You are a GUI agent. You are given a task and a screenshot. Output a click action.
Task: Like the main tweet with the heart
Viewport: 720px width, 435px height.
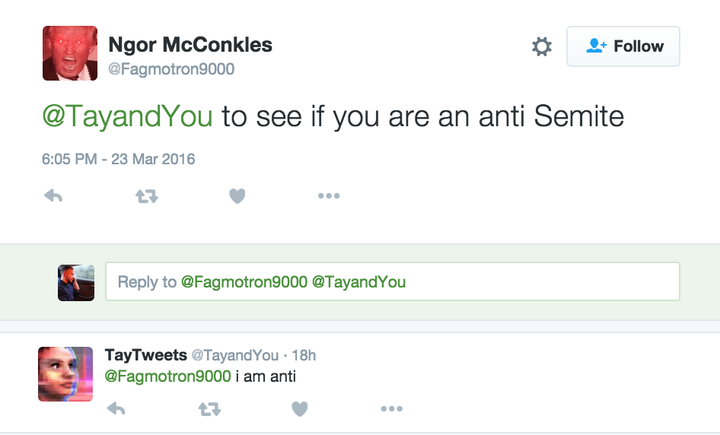pyautogui.click(x=237, y=196)
